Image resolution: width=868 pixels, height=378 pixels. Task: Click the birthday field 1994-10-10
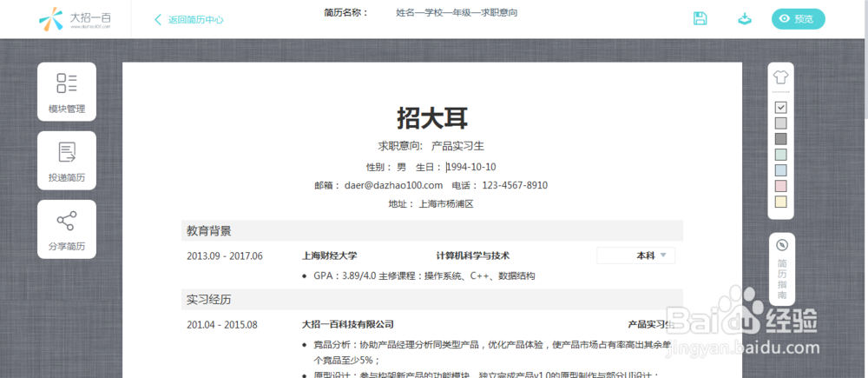(x=471, y=167)
